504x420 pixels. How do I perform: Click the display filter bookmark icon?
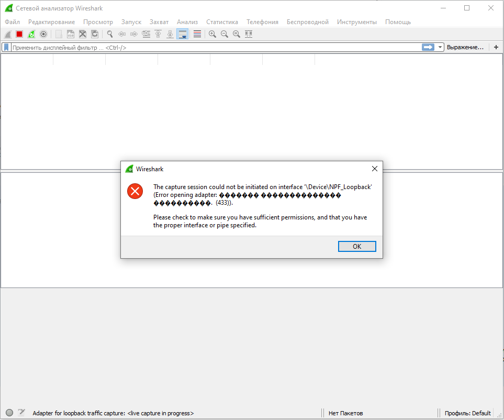pos(6,47)
